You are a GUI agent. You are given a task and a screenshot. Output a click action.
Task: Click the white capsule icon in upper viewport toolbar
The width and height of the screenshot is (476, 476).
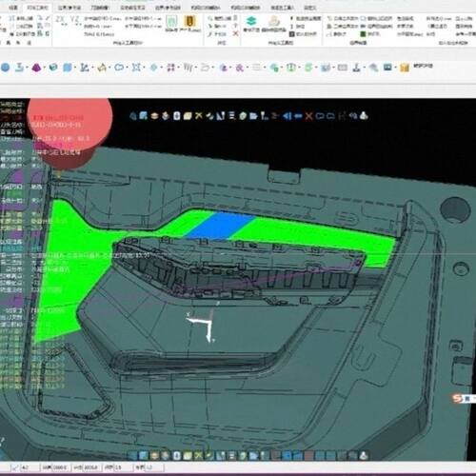coord(177,116)
